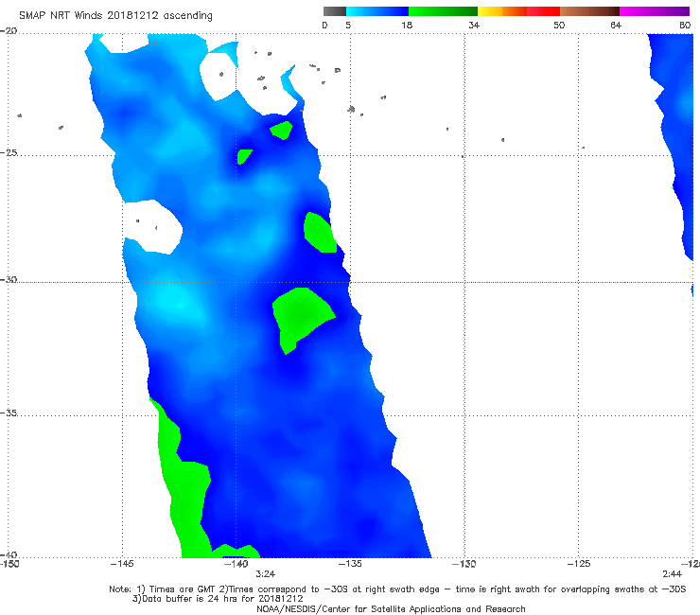Click the note line starting 'Note: 1) Times are GMT'

click(x=397, y=589)
